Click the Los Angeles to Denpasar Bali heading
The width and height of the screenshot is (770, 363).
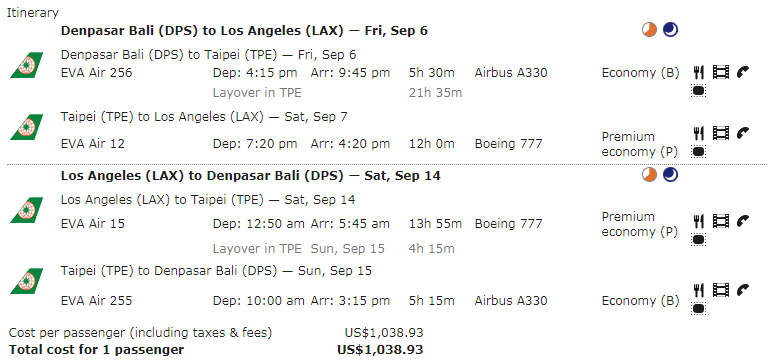point(250,176)
